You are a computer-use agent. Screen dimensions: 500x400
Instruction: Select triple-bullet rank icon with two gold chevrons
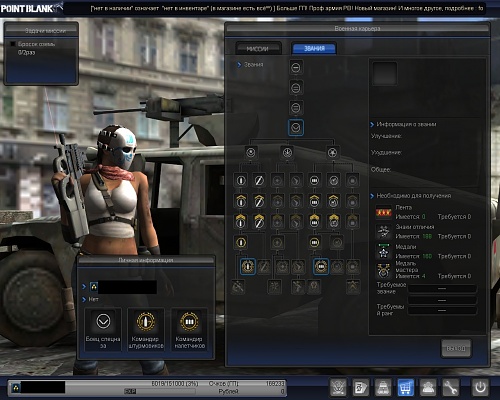point(314,221)
